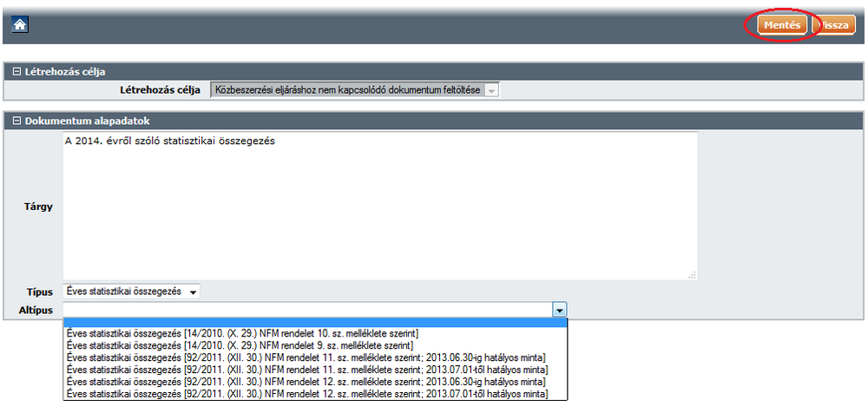Pick 92/2011 12. sz. melléklete, 2013.07.01-től hatályos minta
Viewport: 868px width, 406px height.
(x=306, y=394)
